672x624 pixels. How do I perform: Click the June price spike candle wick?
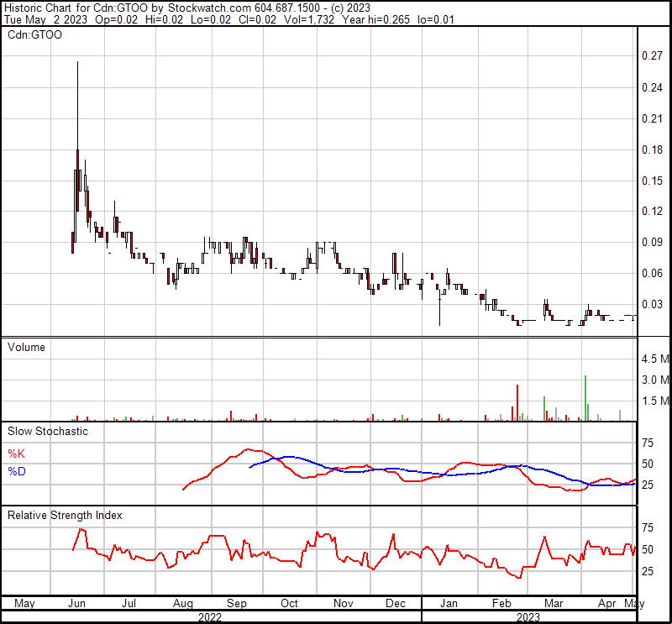click(x=77, y=105)
